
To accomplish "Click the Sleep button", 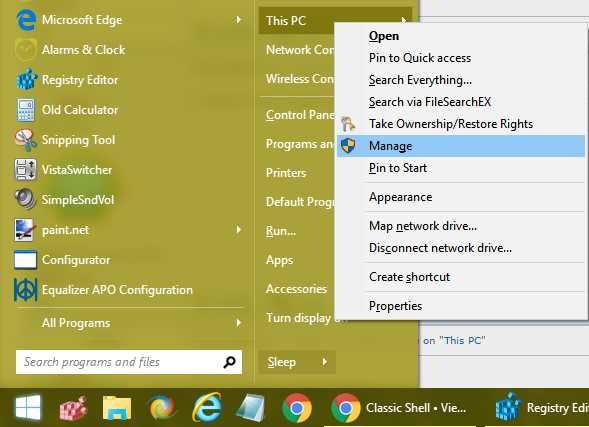I will click(286, 362).
